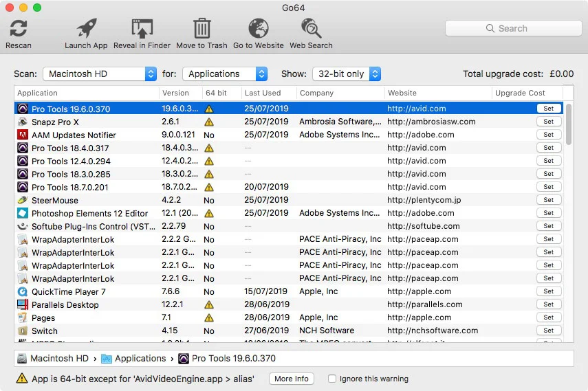588x391 pixels.
Task: Click the QuickTime Player 7 icon
Action: (23, 291)
